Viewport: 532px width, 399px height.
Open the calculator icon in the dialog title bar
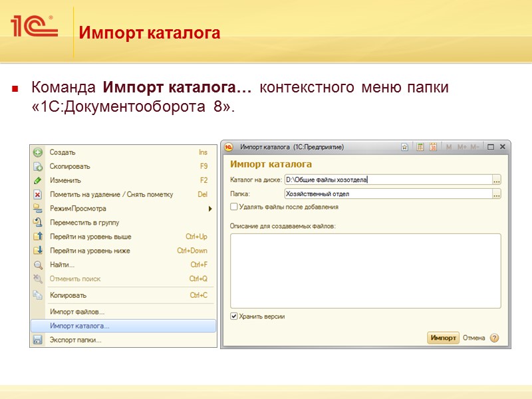[420, 147]
